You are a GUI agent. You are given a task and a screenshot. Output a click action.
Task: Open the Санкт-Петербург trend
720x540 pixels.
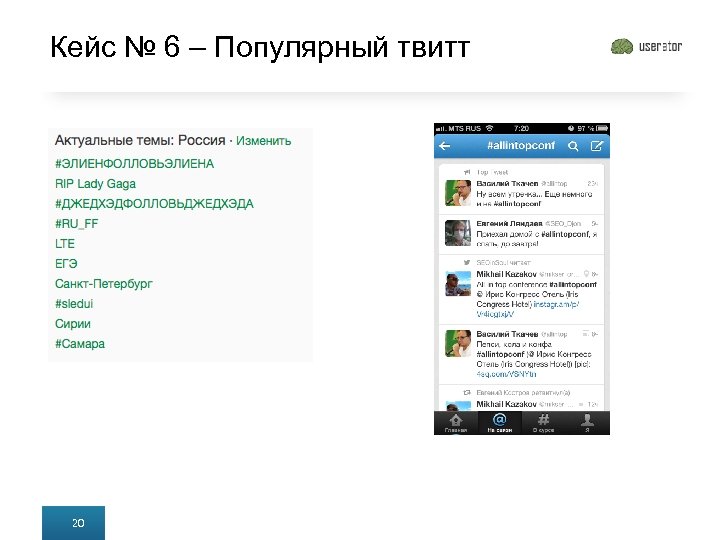104,284
